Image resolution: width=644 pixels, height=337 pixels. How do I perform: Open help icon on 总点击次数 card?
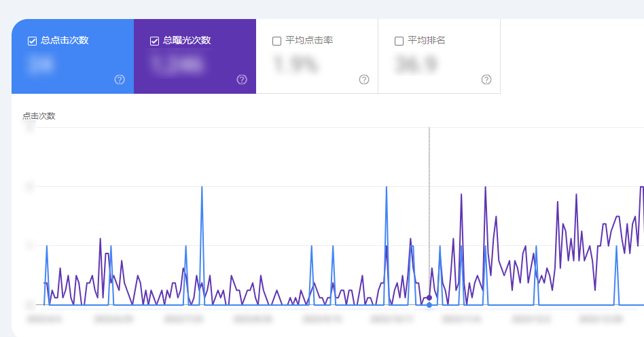(120, 79)
